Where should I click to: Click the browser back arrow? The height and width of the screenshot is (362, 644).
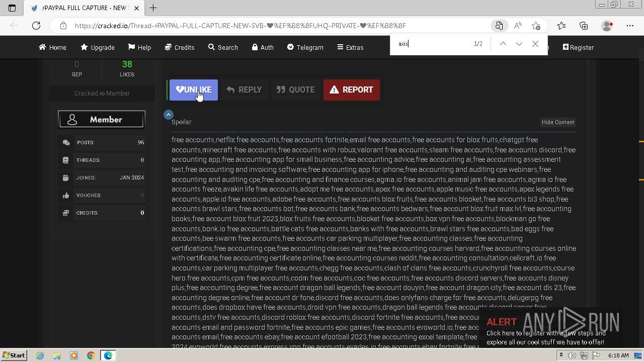[x=14, y=26]
